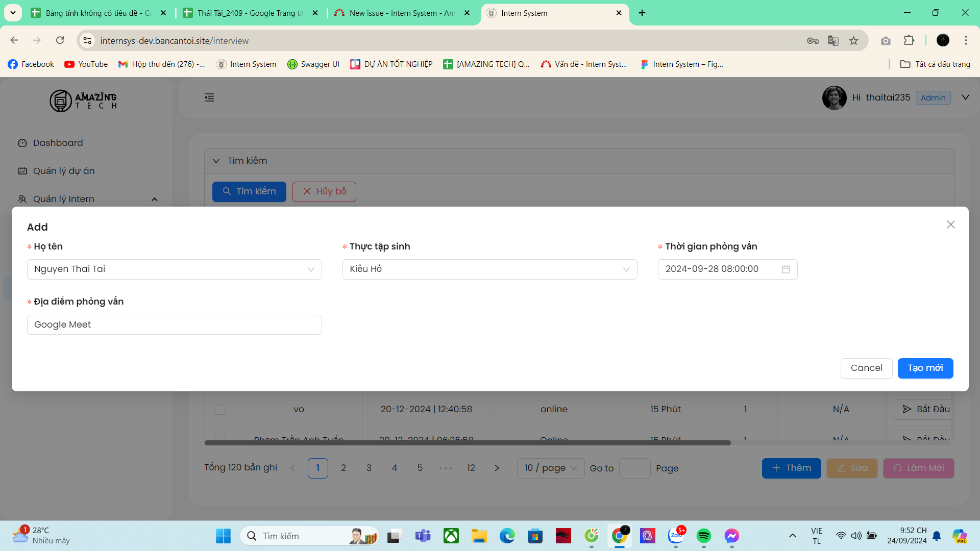Image resolution: width=980 pixels, height=551 pixels.
Task: Open the Họ tên dropdown
Action: point(174,269)
